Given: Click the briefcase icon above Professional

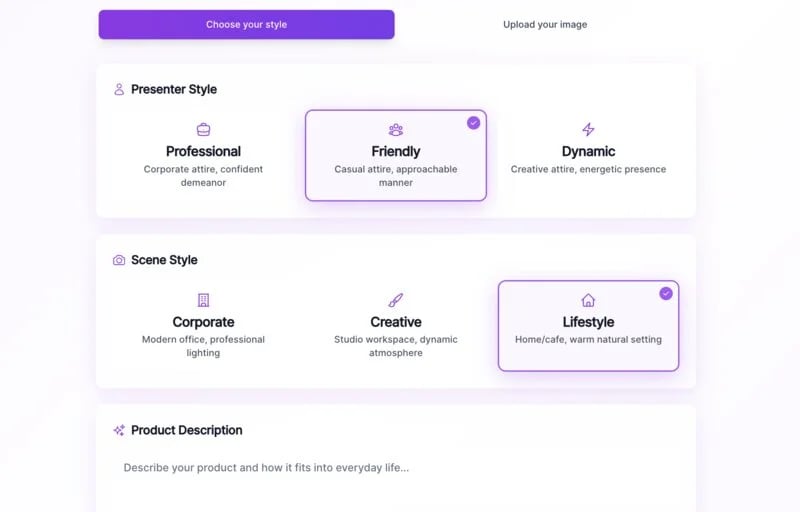Looking at the screenshot, I should point(203,130).
